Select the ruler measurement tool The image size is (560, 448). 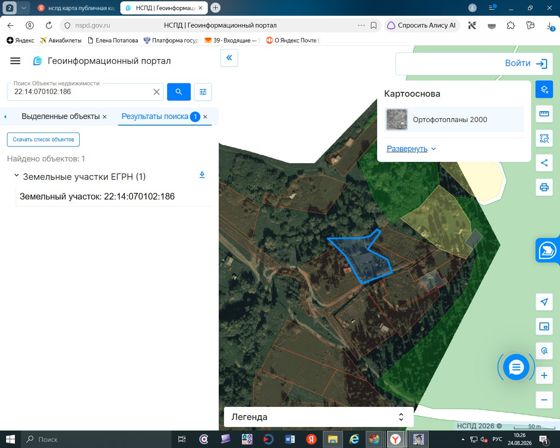pyautogui.click(x=544, y=114)
